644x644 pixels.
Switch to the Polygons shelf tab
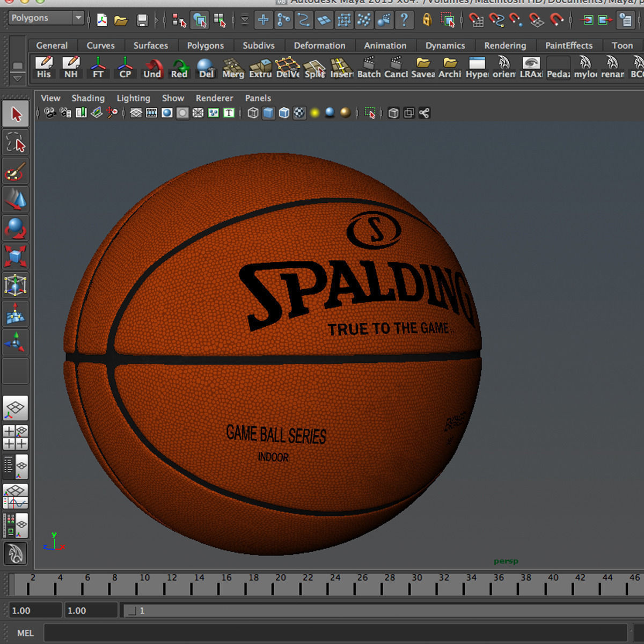click(205, 46)
